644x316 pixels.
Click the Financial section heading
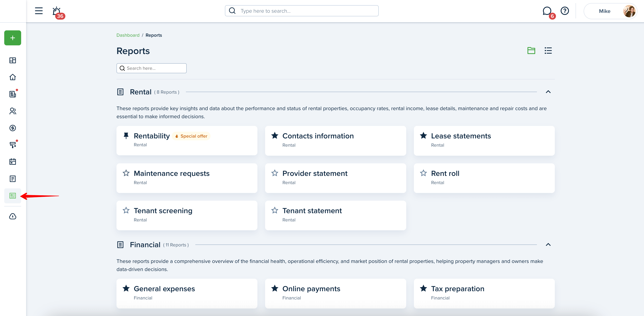coord(145,245)
